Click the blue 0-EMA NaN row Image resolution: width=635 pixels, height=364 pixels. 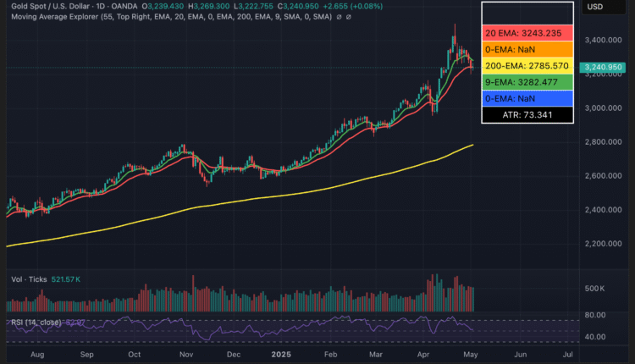click(527, 97)
